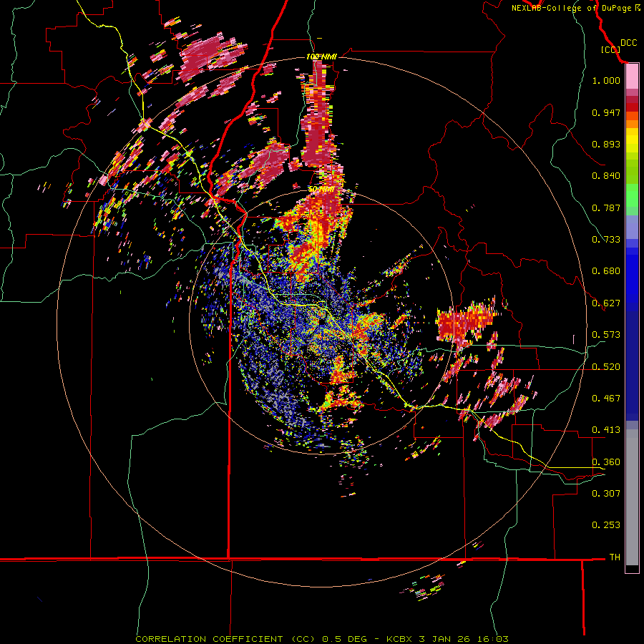
Task: Click the 50 NMI range ring label
Action: pyautogui.click(x=321, y=190)
